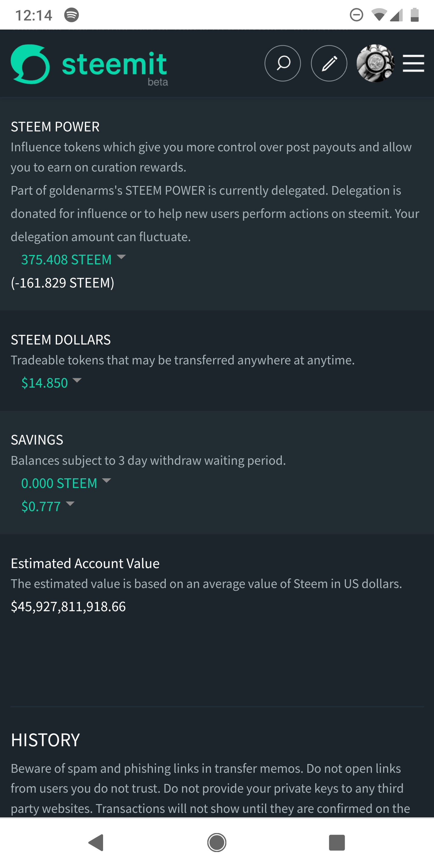Open the hamburger menu icon

click(x=413, y=63)
